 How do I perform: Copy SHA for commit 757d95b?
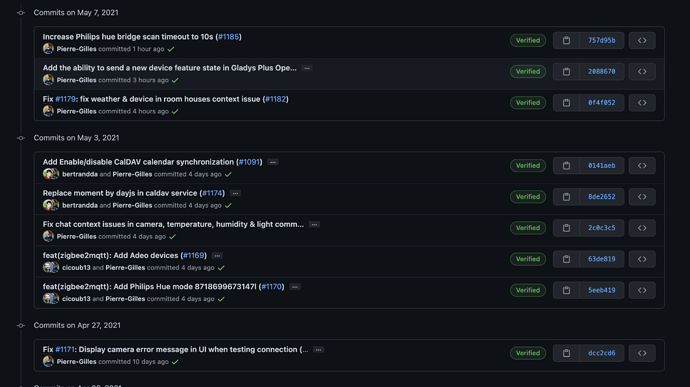566,41
